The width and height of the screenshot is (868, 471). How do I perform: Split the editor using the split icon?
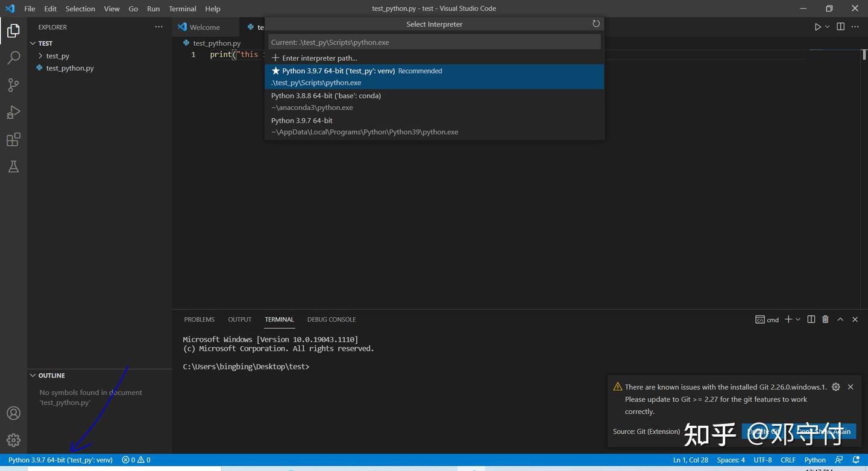pos(839,27)
